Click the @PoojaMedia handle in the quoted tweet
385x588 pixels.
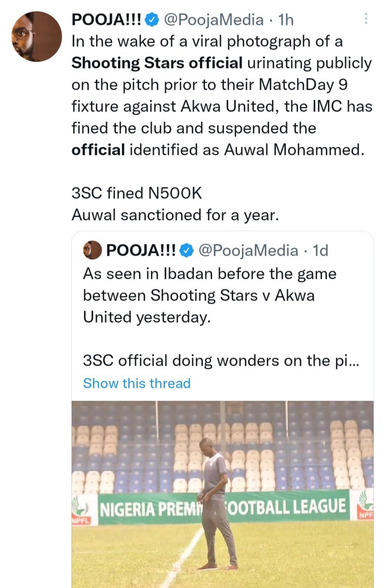coord(248,251)
